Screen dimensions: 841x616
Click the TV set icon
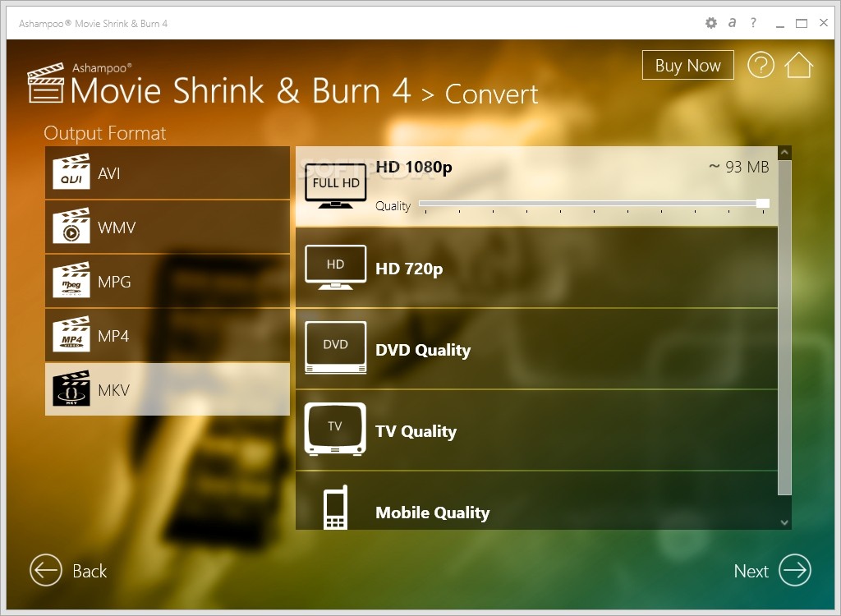(336, 430)
